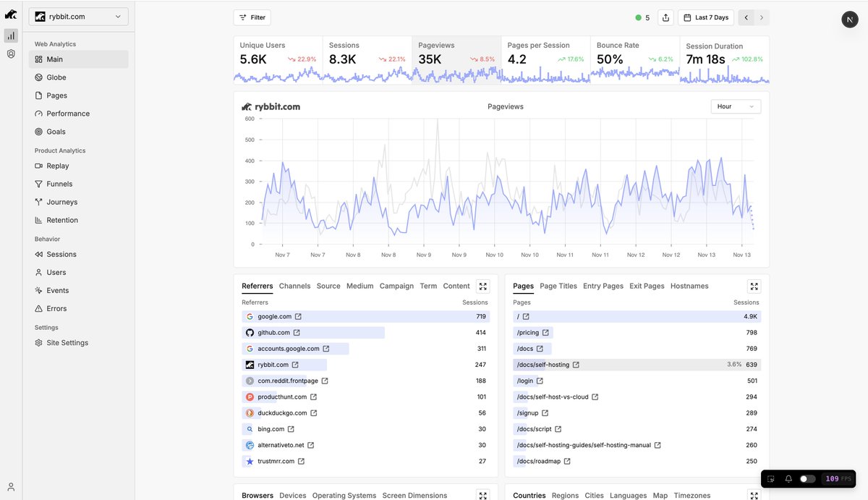Open Globe in sidebar
Image resolution: width=868 pixels, height=500 pixels.
click(x=79, y=77)
